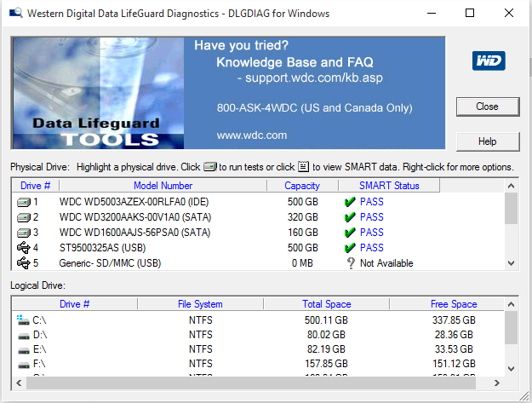The width and height of the screenshot is (532, 403).
Task: Sort by SMART Status column header
Action: [x=389, y=186]
